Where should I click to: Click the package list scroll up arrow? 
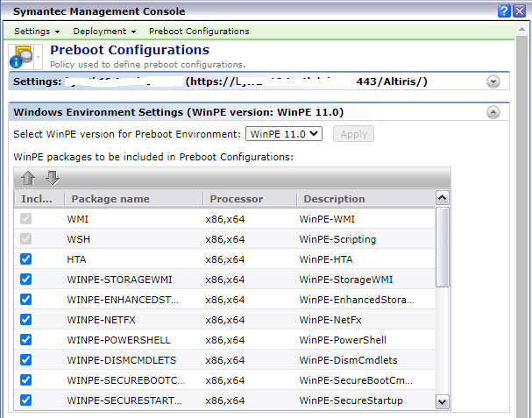click(x=443, y=199)
